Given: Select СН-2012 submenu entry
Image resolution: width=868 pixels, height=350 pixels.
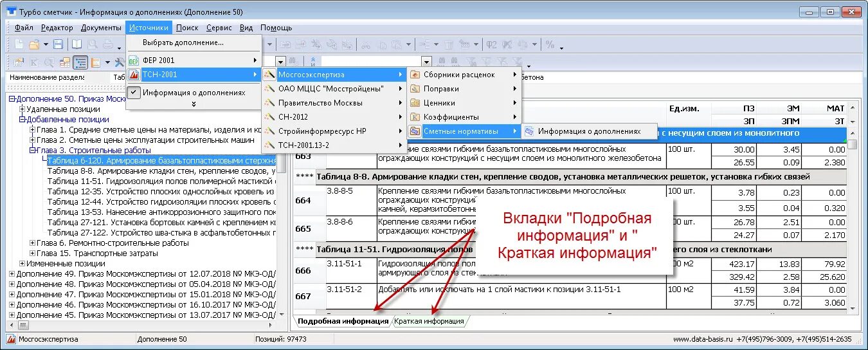Looking at the screenshot, I should pyautogui.click(x=334, y=117).
